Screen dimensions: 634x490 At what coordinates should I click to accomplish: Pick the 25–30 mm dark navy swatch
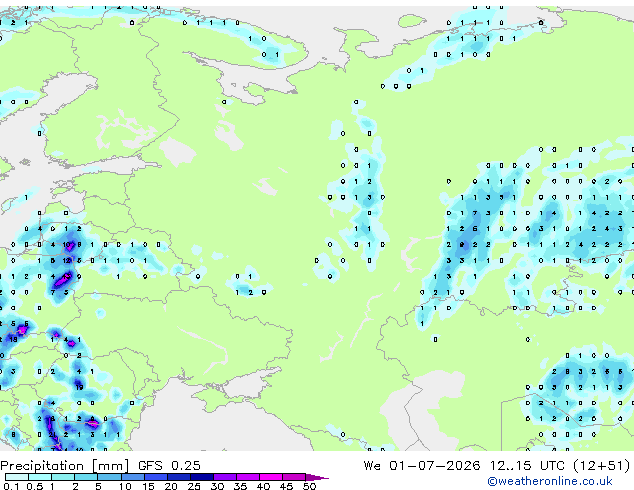click(x=201, y=477)
